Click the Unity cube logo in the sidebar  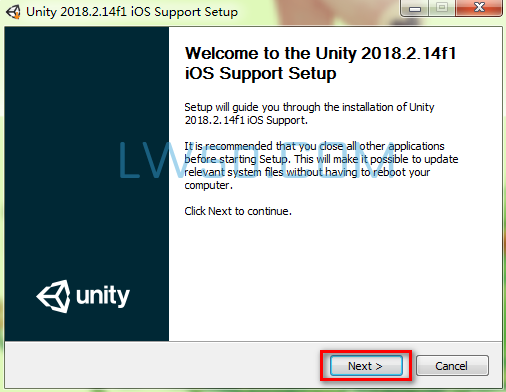(x=53, y=296)
